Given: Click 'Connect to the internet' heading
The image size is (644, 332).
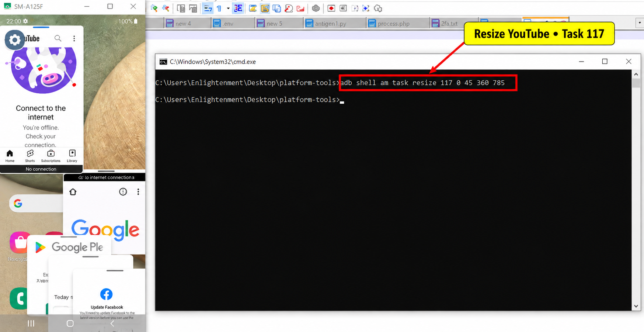Looking at the screenshot, I should click(41, 113).
